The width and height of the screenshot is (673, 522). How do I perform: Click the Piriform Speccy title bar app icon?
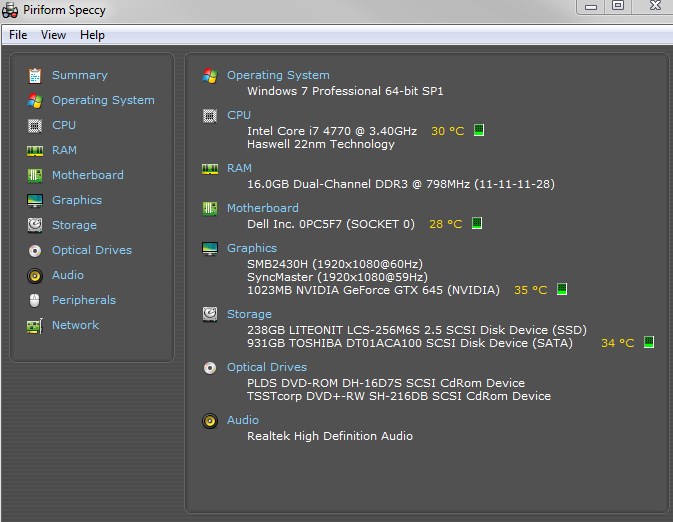(10, 10)
